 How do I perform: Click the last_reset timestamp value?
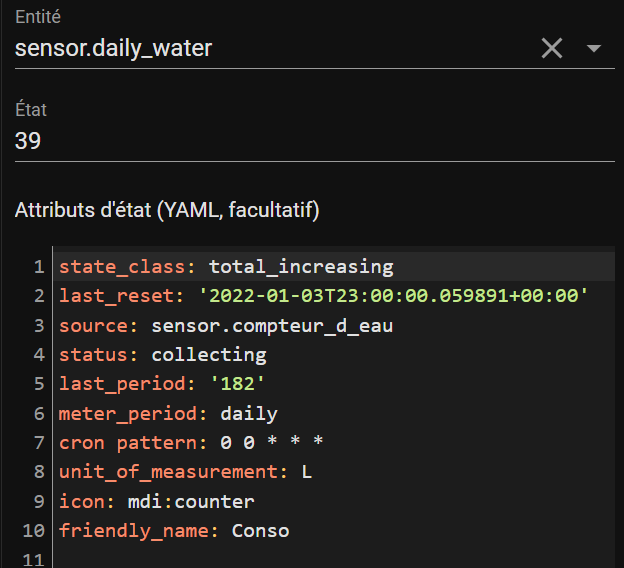pyautogui.click(x=393, y=296)
